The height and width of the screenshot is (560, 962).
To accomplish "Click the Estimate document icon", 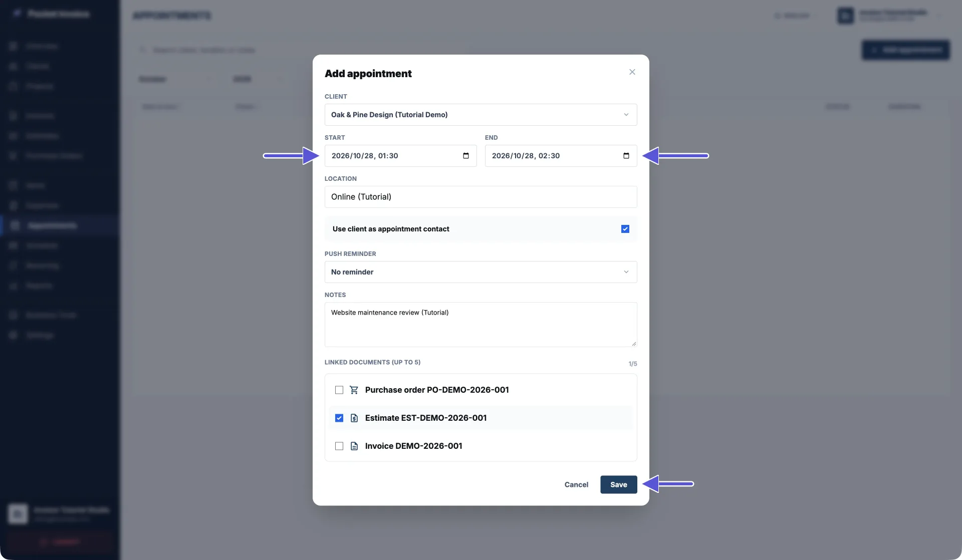I will click(354, 418).
